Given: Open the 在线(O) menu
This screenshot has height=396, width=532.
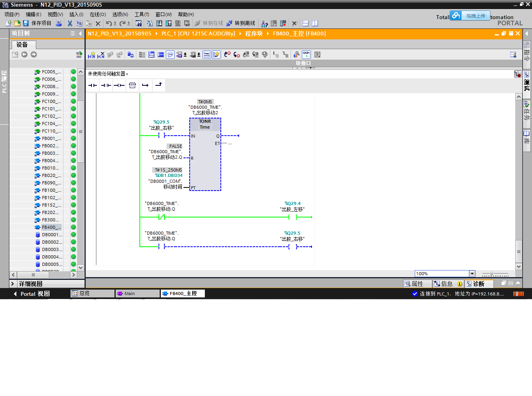Looking at the screenshot, I should pos(98,14).
